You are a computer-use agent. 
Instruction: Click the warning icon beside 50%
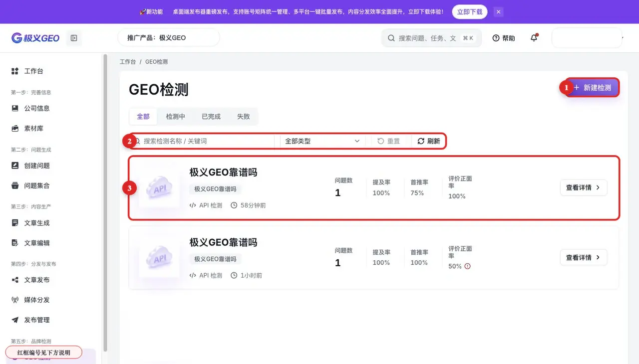468,266
